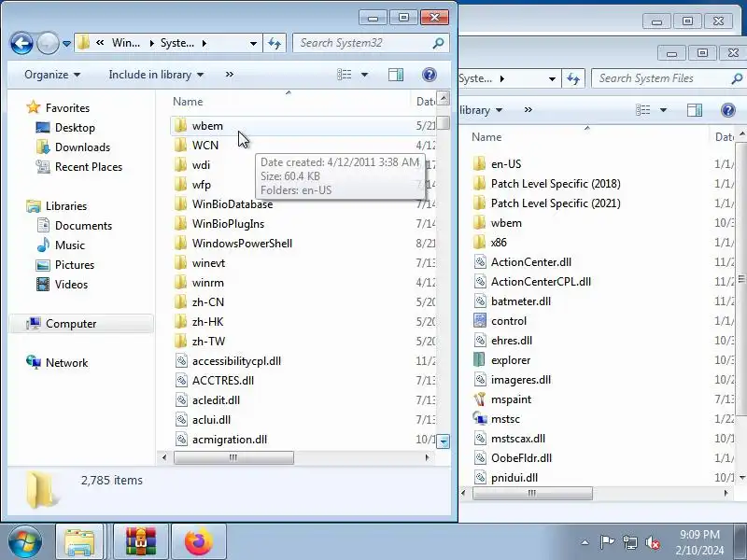Select mspaint item in System Files window

click(x=511, y=399)
